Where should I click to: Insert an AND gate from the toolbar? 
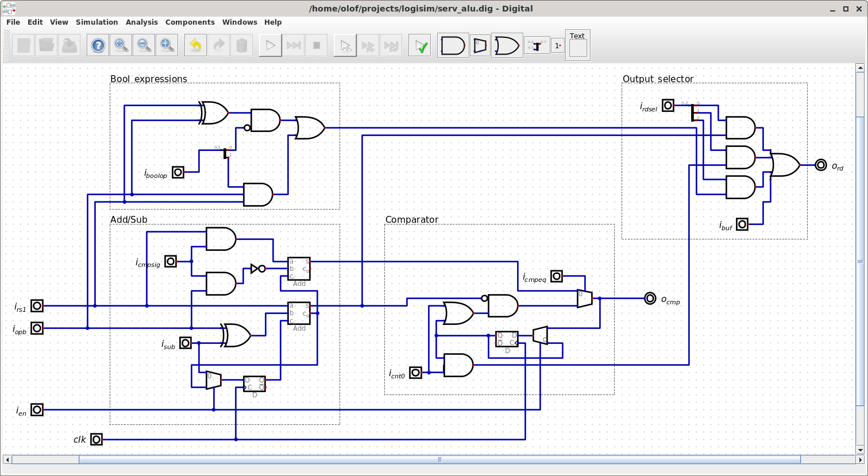coord(453,45)
